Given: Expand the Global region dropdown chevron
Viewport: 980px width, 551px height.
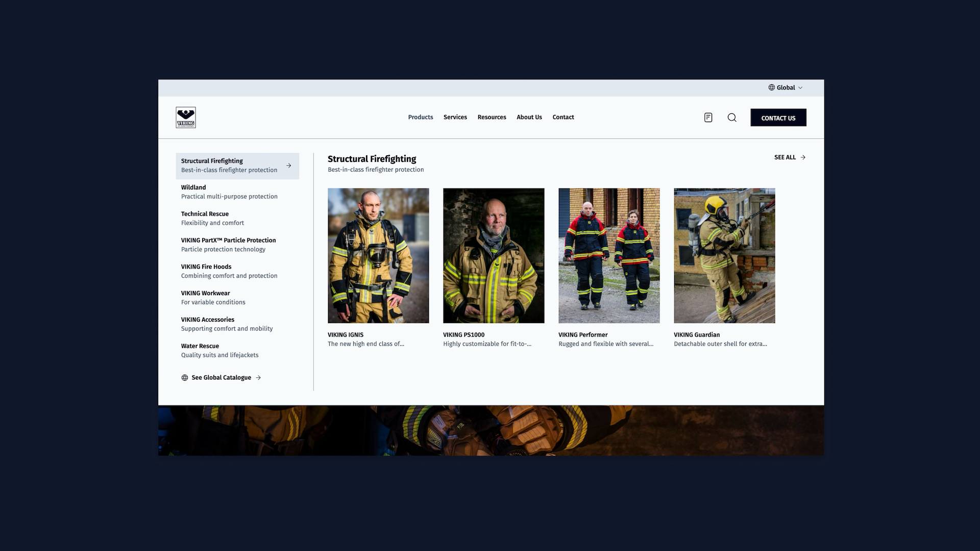Looking at the screenshot, I should (x=800, y=88).
